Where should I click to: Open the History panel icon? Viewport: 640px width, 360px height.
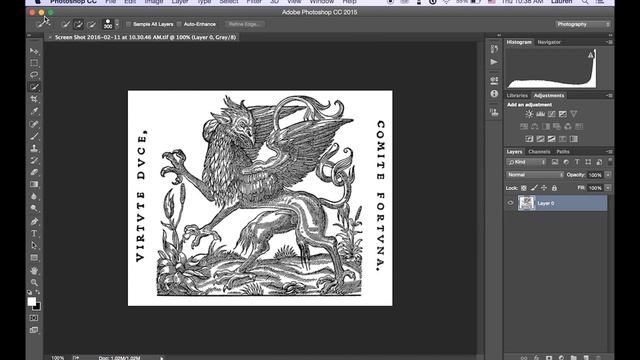pyautogui.click(x=494, y=49)
